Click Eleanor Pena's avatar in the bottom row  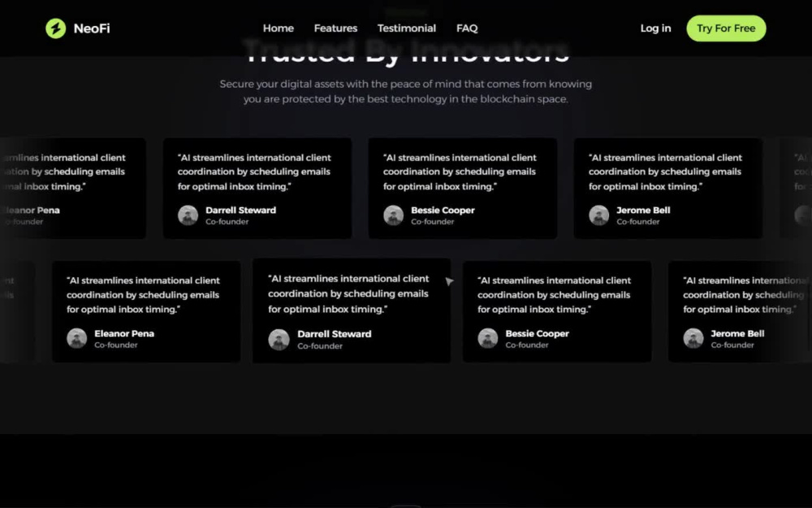[x=76, y=338]
